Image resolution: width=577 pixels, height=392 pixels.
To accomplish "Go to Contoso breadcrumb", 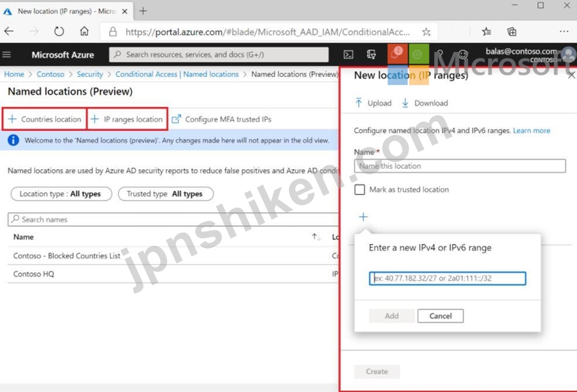I will pos(51,74).
